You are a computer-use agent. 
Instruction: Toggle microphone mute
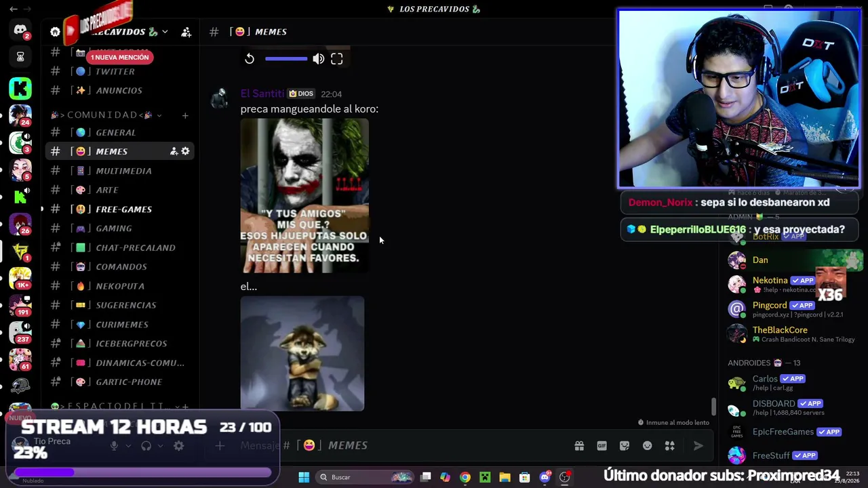point(114,445)
